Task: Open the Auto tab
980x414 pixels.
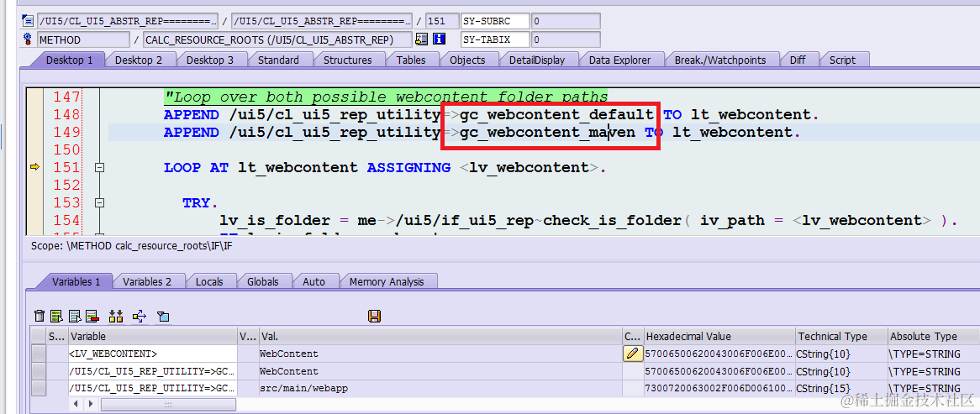Action: coord(313,281)
